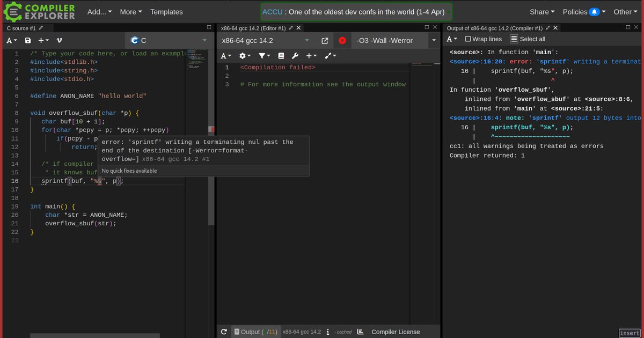644x338 pixels.
Task: Open the x86-64 gcc 14.2 compiler picker
Action: point(265,40)
